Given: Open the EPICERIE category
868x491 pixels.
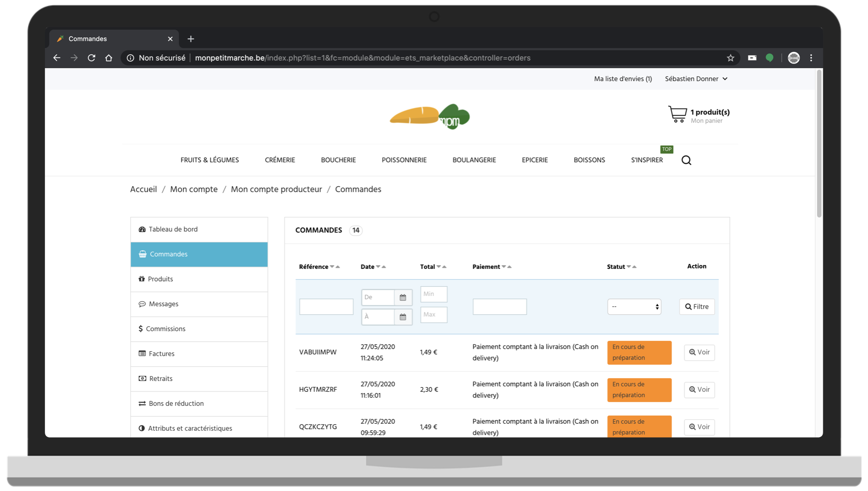Looking at the screenshot, I should (x=535, y=160).
